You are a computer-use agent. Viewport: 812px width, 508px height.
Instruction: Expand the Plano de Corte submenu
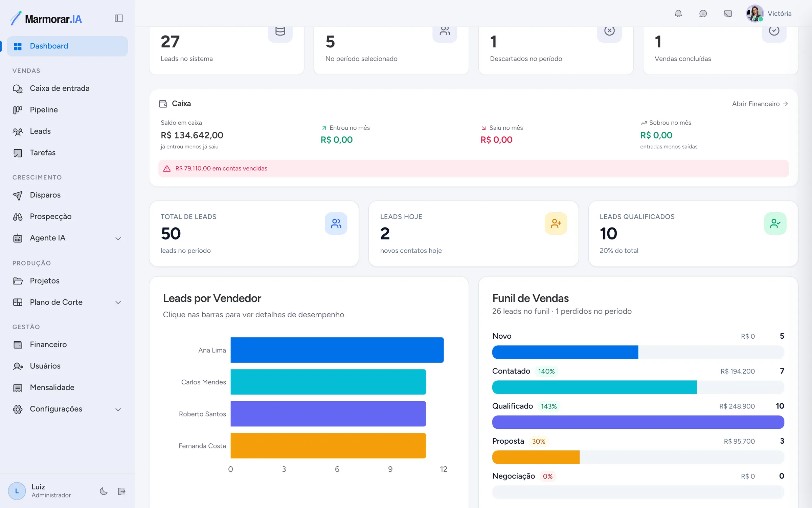point(118,302)
